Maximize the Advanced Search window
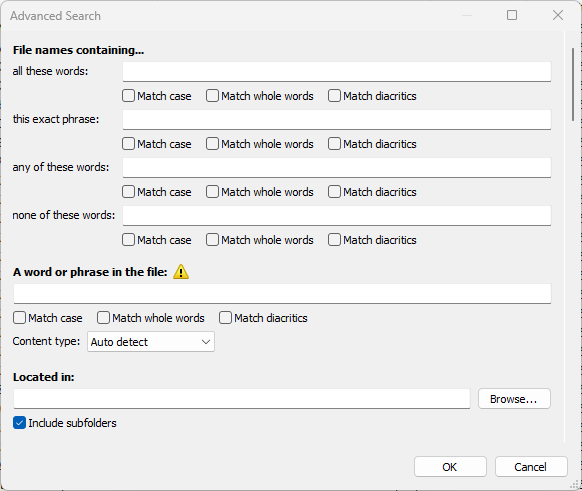 [512, 15]
